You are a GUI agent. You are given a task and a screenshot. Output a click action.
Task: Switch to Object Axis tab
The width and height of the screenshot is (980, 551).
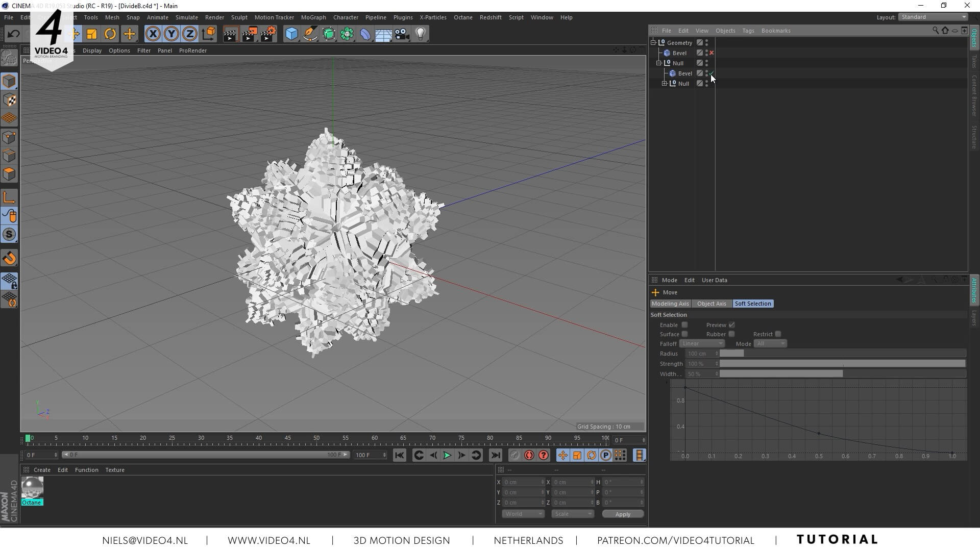tap(711, 304)
